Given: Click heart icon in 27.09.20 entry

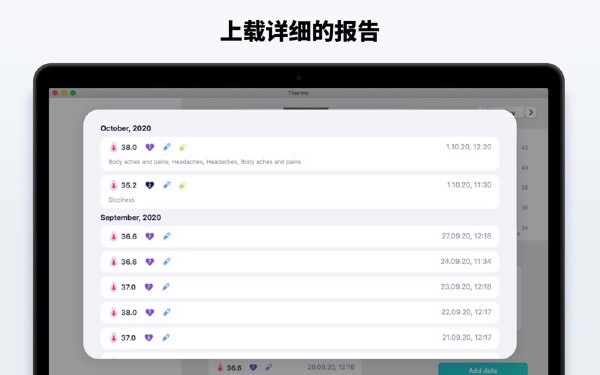Looking at the screenshot, I should [x=150, y=236].
